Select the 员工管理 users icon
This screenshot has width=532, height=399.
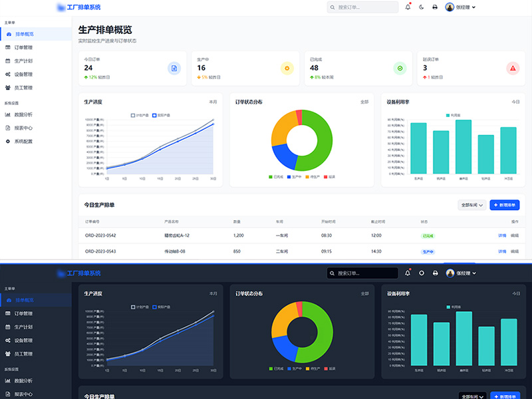tap(8, 87)
